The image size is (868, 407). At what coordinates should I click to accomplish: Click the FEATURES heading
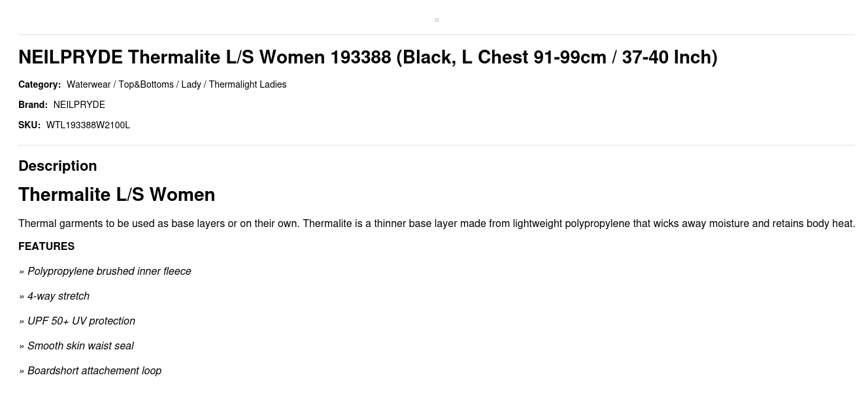coord(46,247)
